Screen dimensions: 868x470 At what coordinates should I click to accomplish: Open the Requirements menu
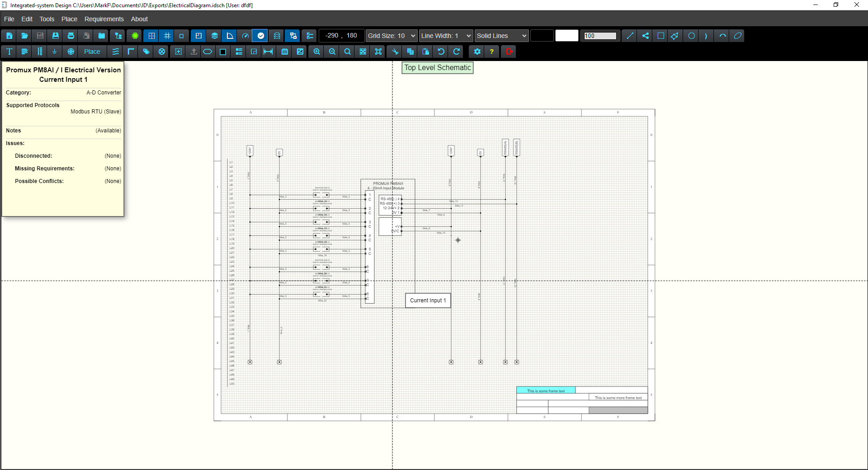pos(104,19)
